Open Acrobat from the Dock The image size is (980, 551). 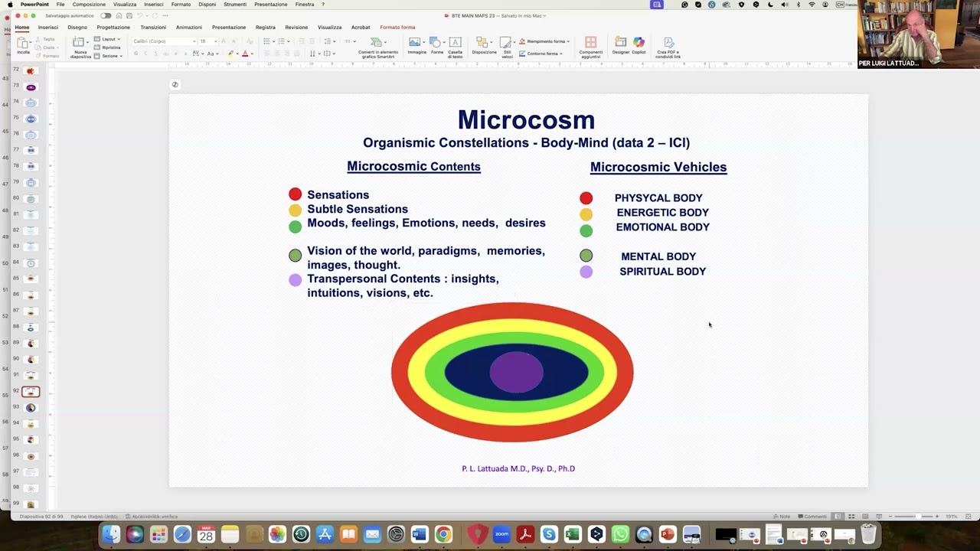tap(525, 534)
